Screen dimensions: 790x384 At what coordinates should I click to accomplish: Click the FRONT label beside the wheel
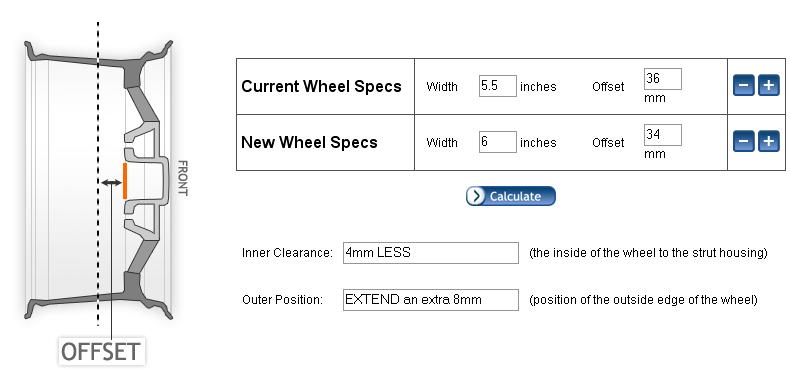tap(182, 178)
